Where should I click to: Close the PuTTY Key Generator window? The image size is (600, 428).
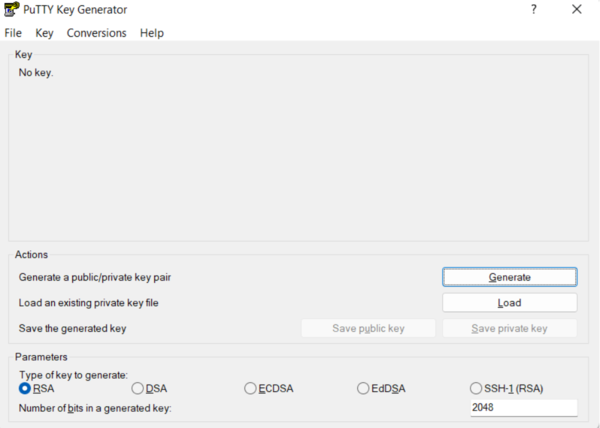[577, 9]
